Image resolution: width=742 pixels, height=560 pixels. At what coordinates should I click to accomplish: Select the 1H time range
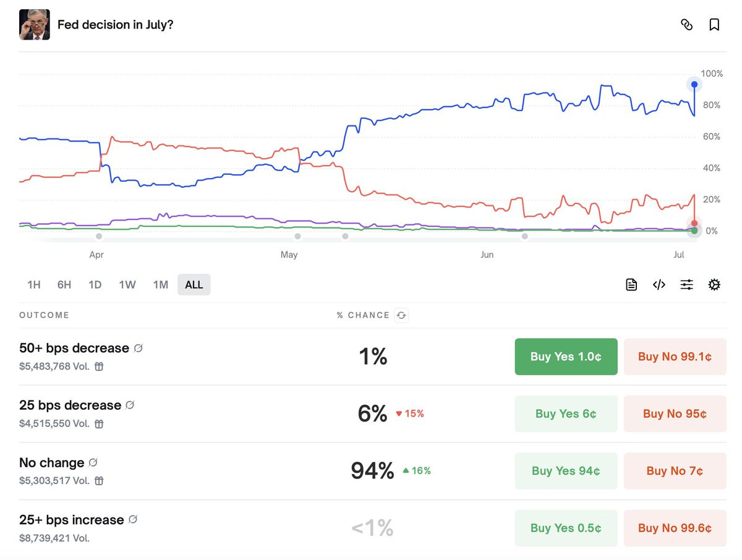34,285
